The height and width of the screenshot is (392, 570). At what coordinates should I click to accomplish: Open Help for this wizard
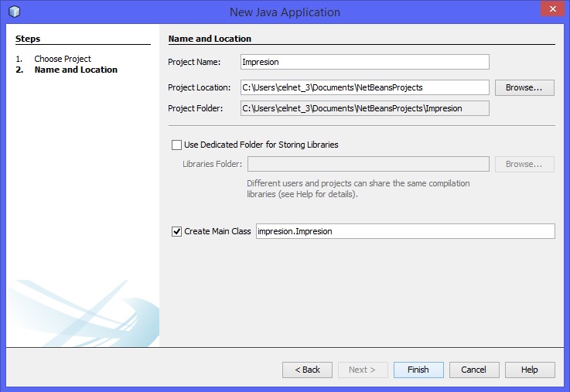point(529,370)
